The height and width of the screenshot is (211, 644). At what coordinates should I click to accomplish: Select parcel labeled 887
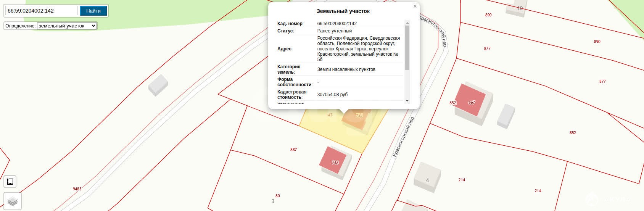293,150
